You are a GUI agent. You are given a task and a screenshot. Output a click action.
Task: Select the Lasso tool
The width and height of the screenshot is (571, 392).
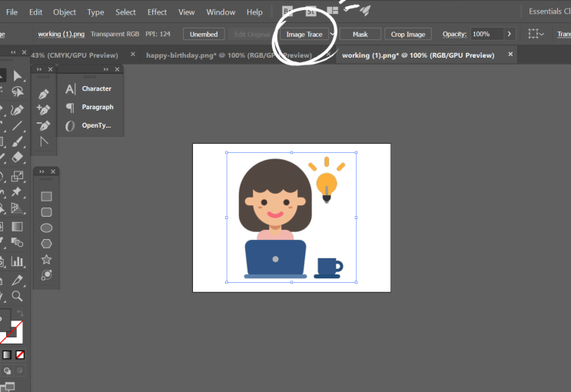pyautogui.click(x=17, y=91)
